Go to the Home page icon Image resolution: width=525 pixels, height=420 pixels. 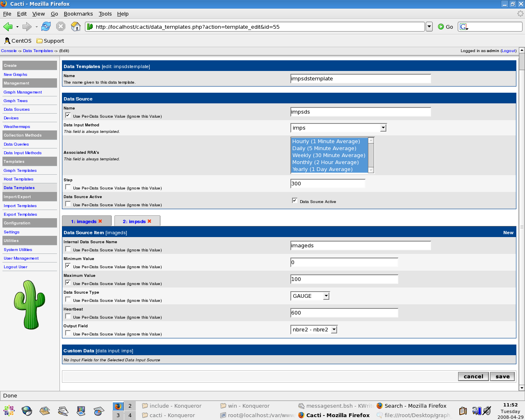pyautogui.click(x=76, y=27)
